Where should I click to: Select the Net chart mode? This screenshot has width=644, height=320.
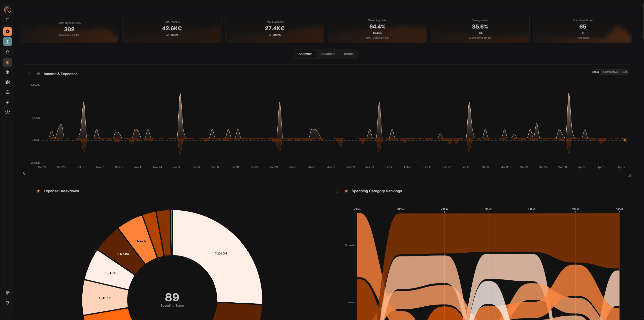tap(624, 72)
